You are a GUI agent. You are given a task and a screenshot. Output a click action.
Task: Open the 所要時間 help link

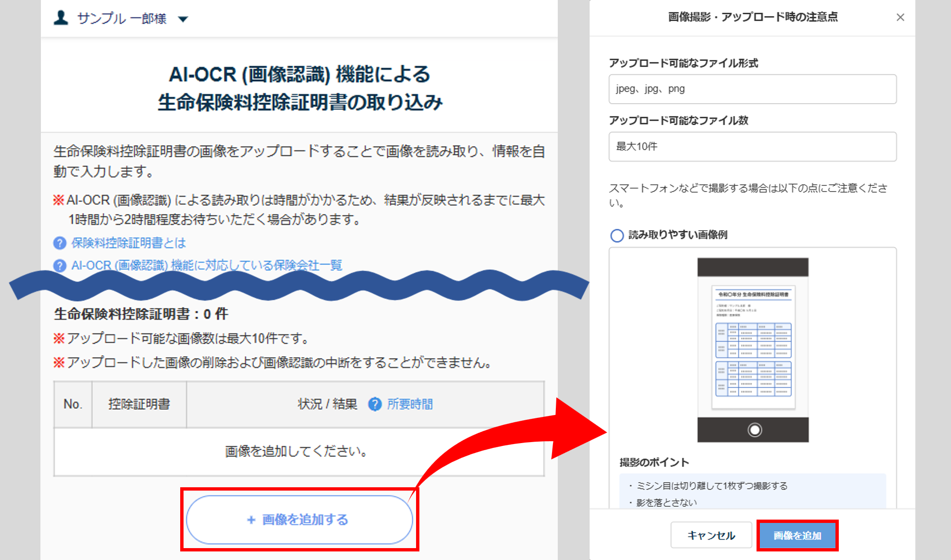pyautogui.click(x=410, y=404)
